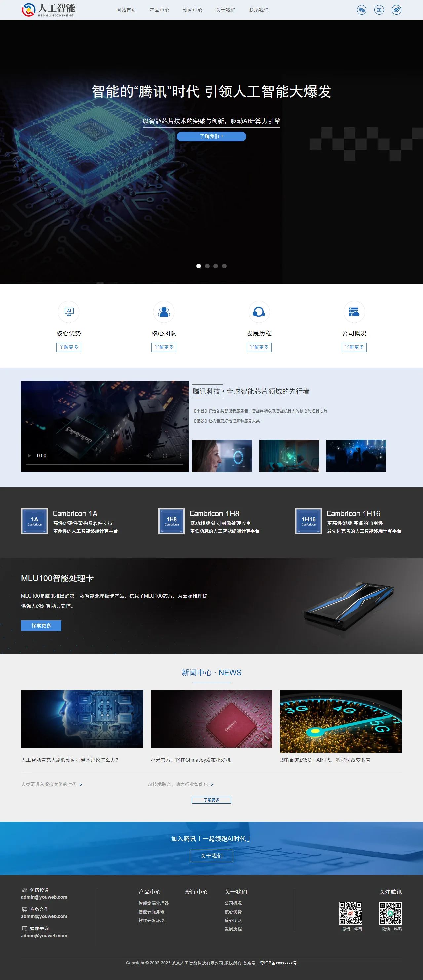Click the 人工智能 logo in the header
The width and height of the screenshot is (423, 980).
pyautogui.click(x=48, y=10)
